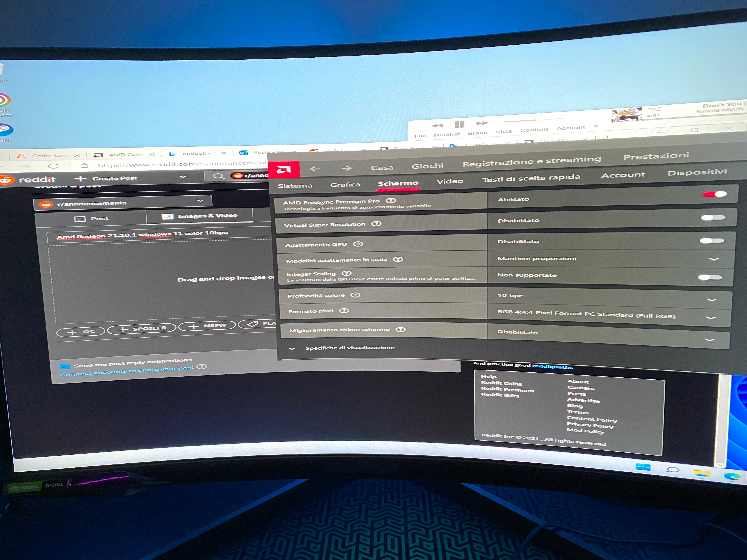Click the reddit search magnifier icon
Viewport: 747px width, 560px height.
(218, 176)
